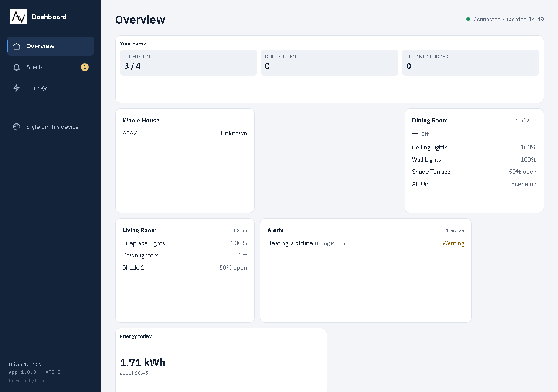Go to the Energy section

click(51, 88)
